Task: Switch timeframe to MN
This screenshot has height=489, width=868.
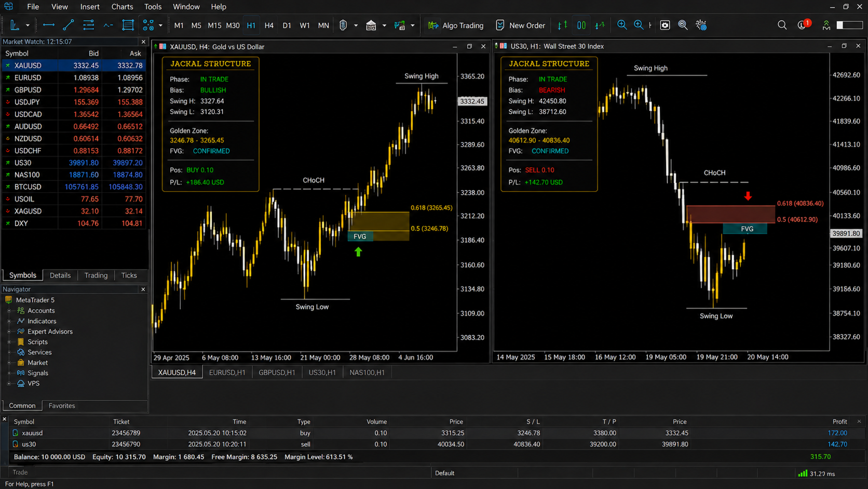Action: point(323,25)
